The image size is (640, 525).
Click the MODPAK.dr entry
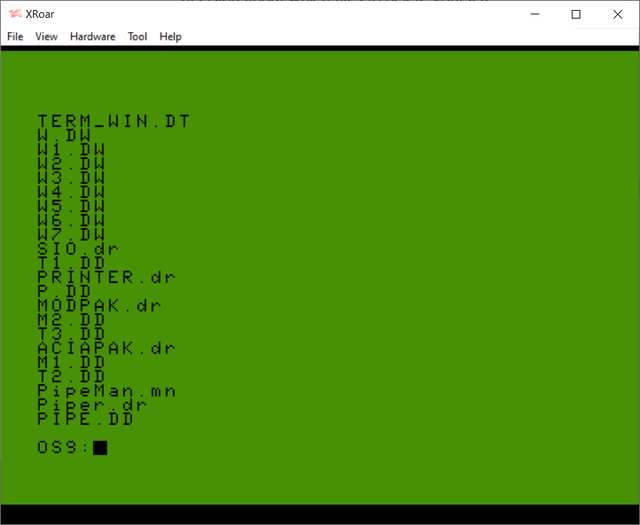pos(99,305)
